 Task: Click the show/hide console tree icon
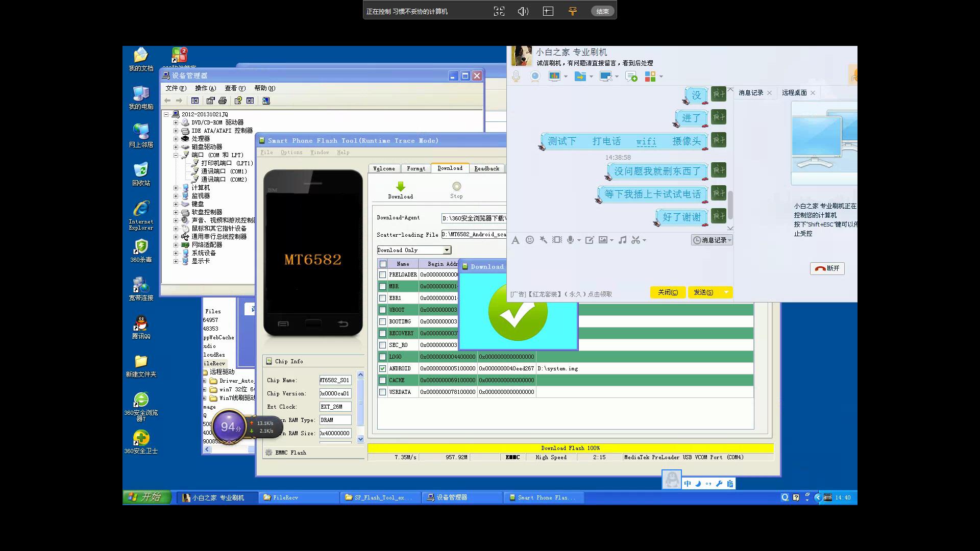[x=195, y=101]
